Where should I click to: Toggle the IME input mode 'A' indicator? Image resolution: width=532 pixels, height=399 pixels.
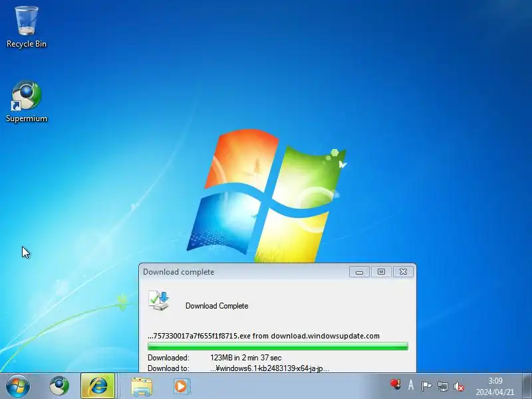411,385
